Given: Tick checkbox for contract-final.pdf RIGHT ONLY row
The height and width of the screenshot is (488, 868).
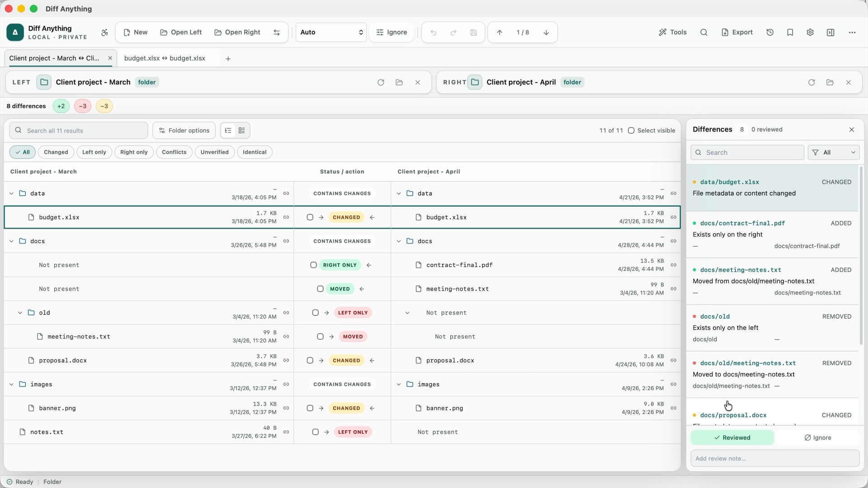Looking at the screenshot, I should 313,265.
